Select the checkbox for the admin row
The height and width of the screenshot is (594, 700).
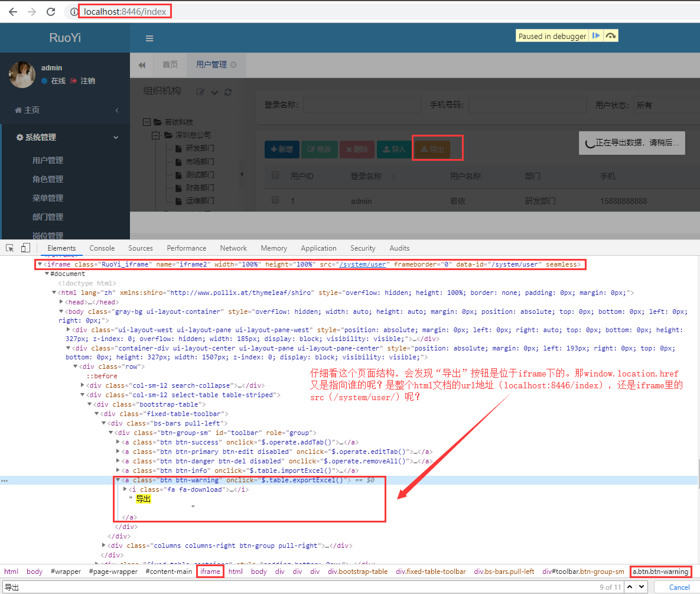pyautogui.click(x=275, y=200)
